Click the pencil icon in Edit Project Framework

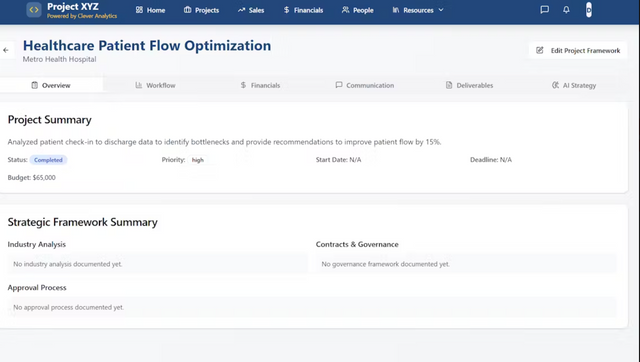tap(540, 50)
